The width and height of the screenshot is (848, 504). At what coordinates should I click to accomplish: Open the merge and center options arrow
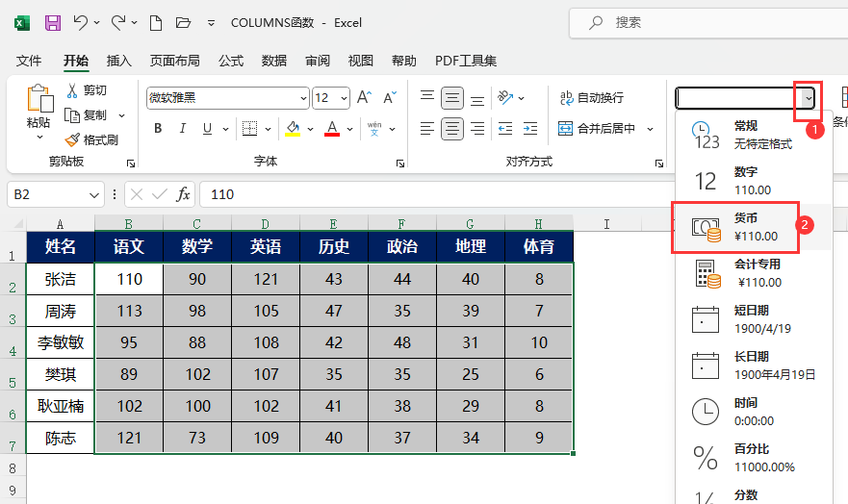pyautogui.click(x=650, y=129)
